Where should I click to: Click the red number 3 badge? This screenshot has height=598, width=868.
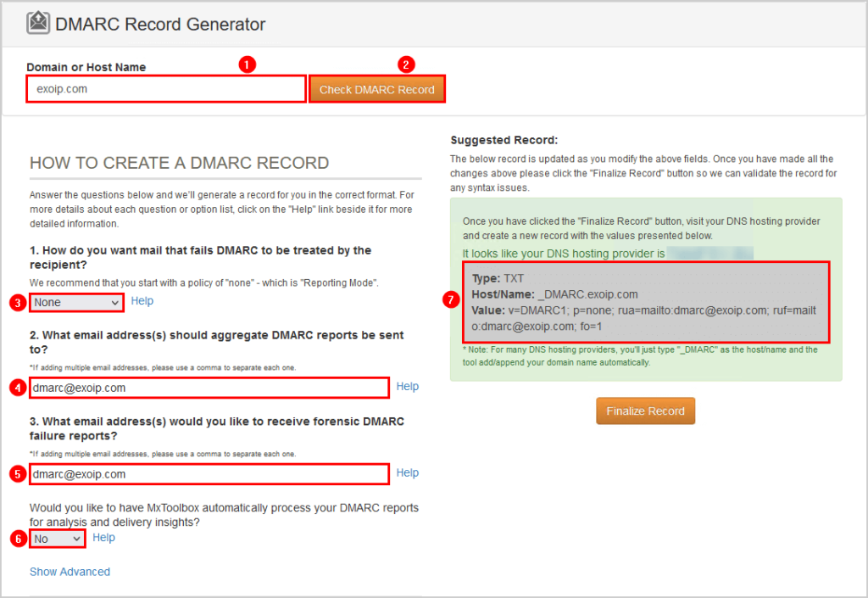point(18,302)
